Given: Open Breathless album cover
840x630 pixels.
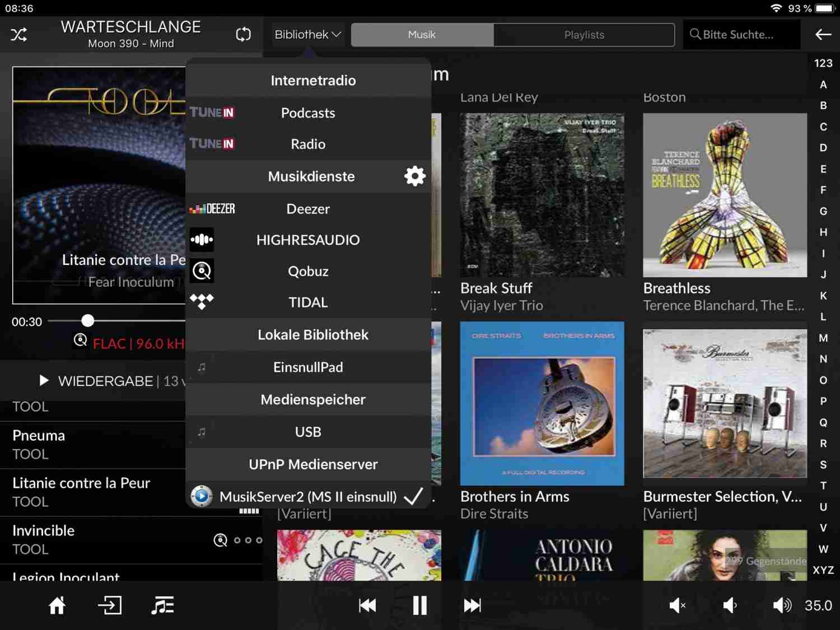Looking at the screenshot, I should pyautogui.click(x=725, y=195).
